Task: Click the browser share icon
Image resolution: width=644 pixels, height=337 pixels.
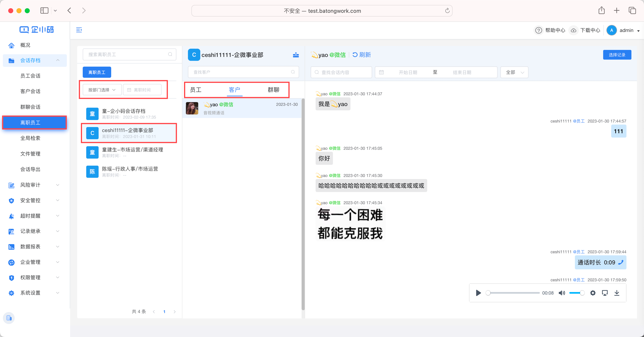Action: point(602,11)
